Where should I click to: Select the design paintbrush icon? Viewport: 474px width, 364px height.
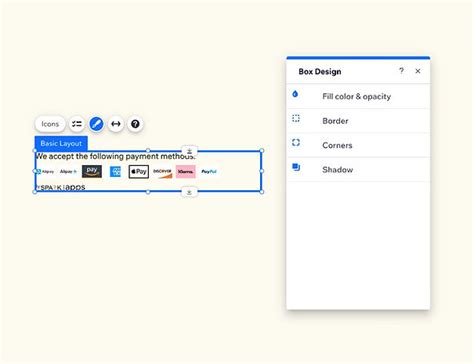[96, 124]
